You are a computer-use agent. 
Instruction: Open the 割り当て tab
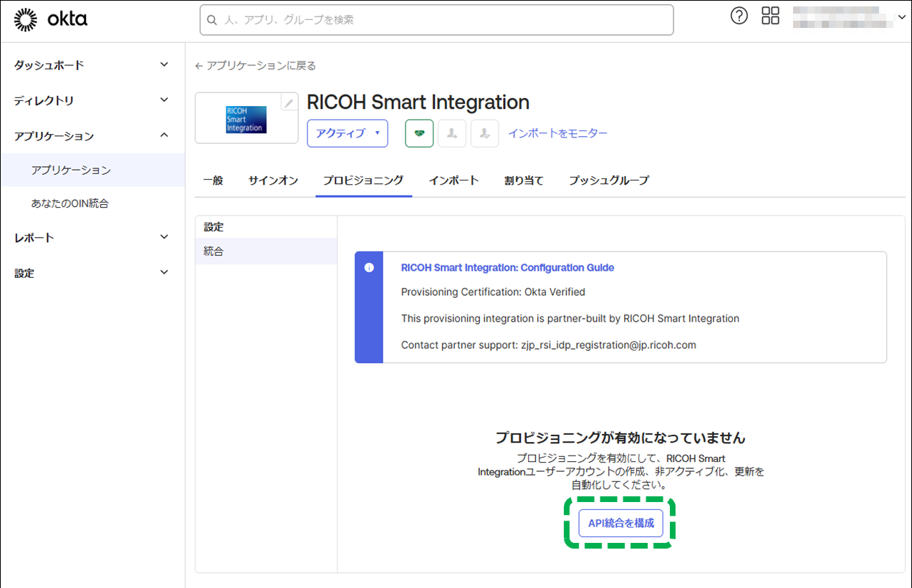(524, 180)
